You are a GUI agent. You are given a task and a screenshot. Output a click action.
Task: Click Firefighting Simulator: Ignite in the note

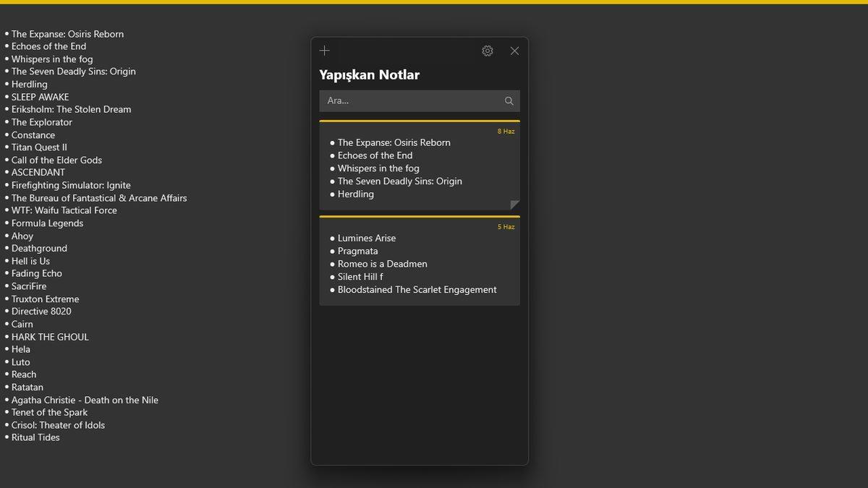(x=71, y=185)
